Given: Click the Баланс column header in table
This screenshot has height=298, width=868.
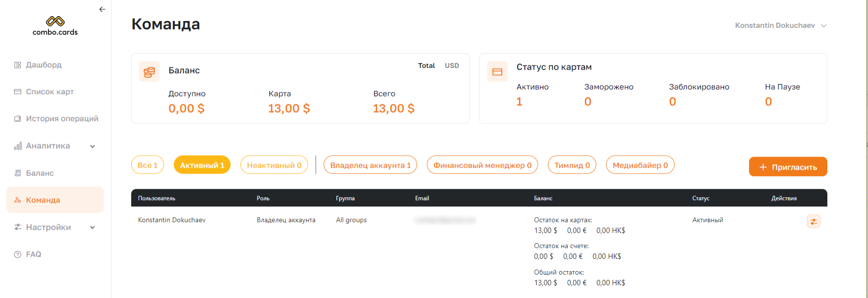Looking at the screenshot, I should coord(543,198).
